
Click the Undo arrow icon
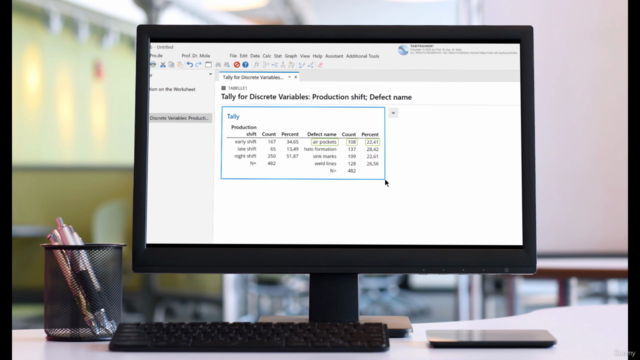point(190,64)
